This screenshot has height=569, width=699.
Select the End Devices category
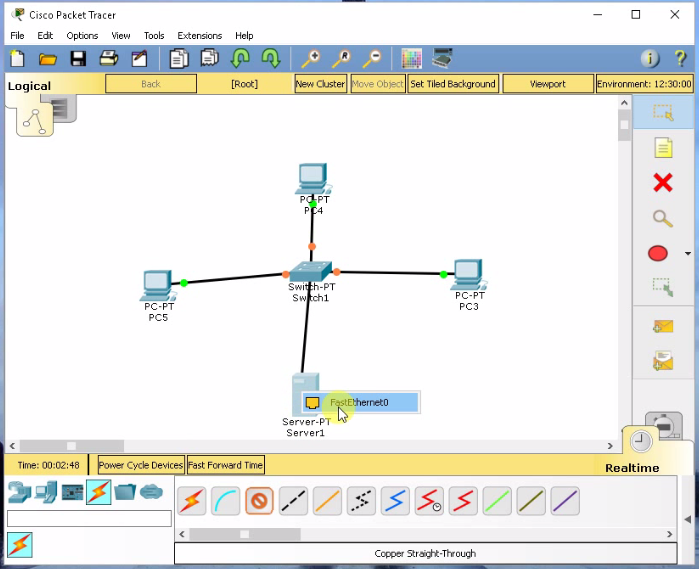pyautogui.click(x=46, y=492)
